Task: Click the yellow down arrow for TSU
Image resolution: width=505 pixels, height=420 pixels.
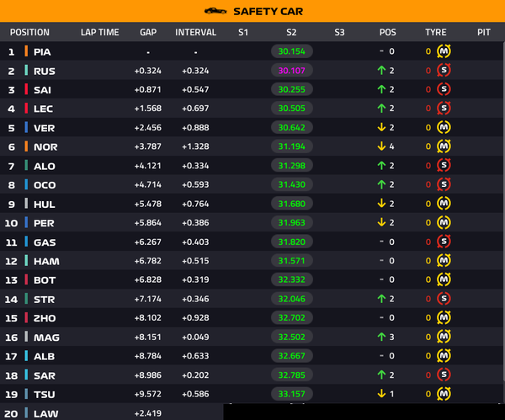Action: coord(381,394)
